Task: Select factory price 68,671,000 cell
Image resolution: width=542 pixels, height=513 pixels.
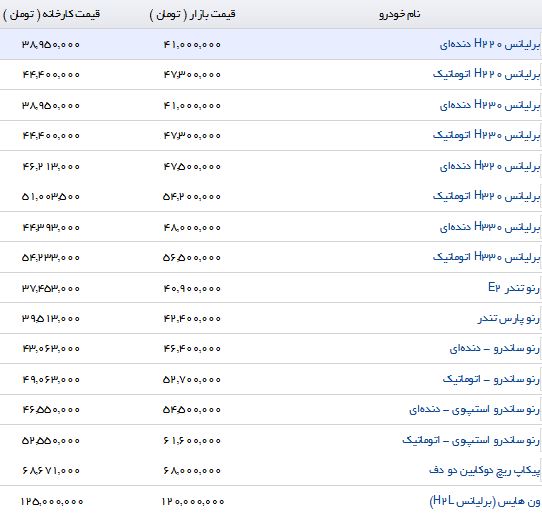Action: click(x=51, y=471)
